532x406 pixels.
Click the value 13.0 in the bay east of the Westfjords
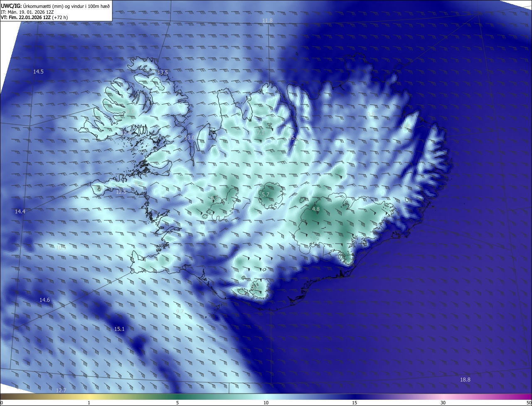click(190, 137)
